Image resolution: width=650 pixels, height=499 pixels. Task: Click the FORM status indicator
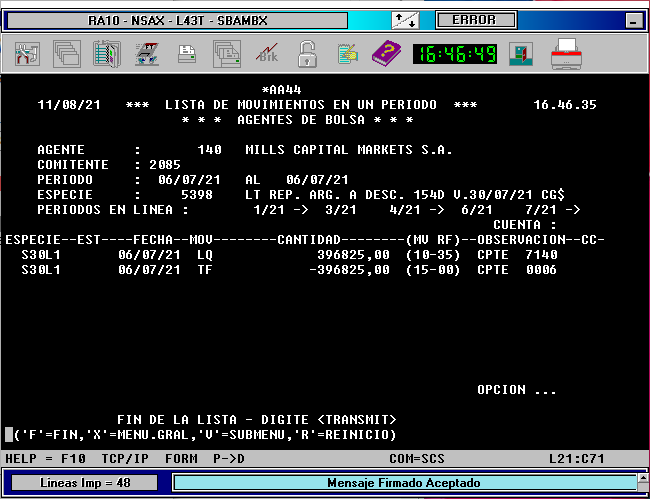181,459
